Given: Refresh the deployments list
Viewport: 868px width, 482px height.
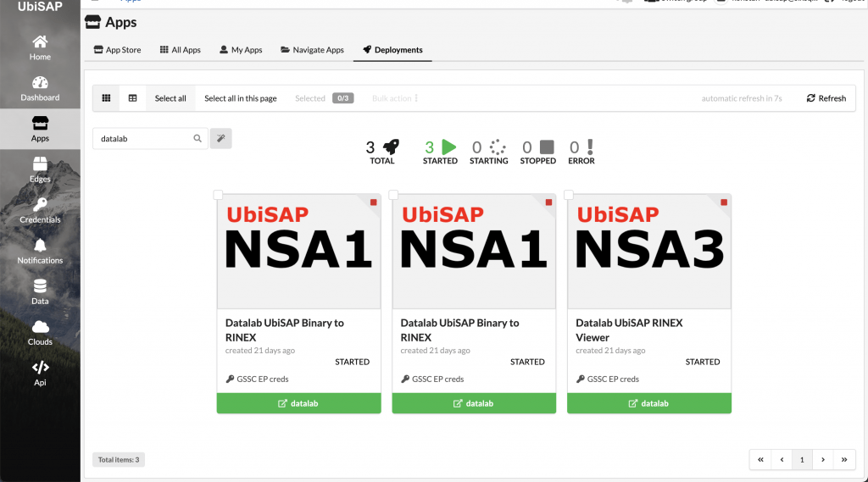Looking at the screenshot, I should point(826,98).
